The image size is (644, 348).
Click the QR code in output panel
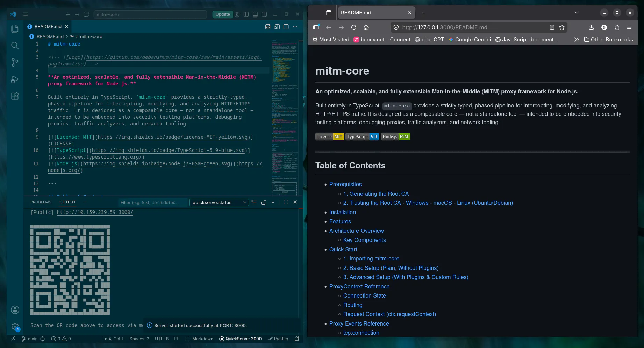[70, 270]
